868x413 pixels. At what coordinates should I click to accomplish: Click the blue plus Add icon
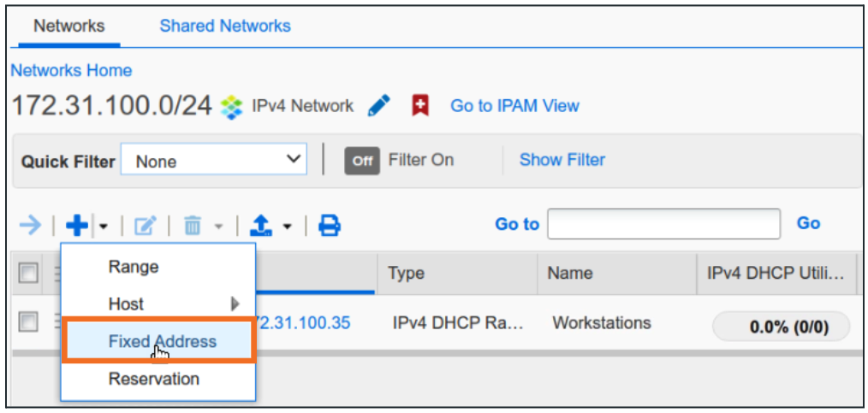coord(77,226)
